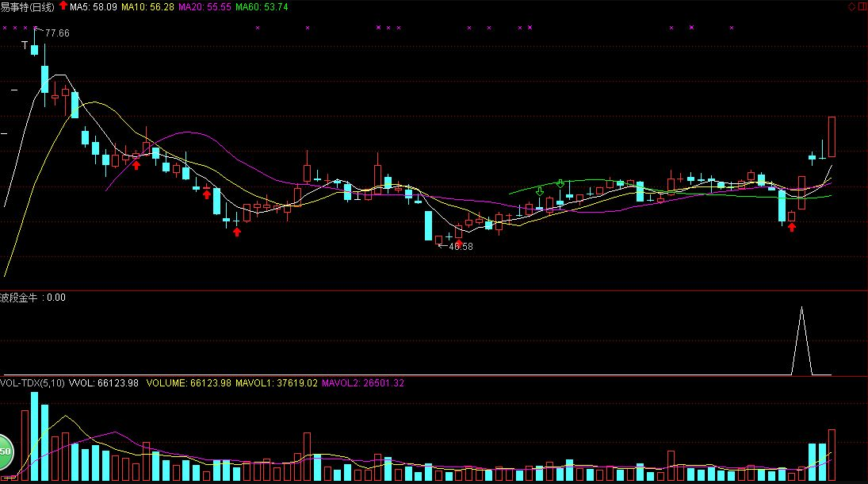The height and width of the screenshot is (484, 868).
Task: Click the white spike in 波段金牛 indicator panel
Action: [x=801, y=341]
